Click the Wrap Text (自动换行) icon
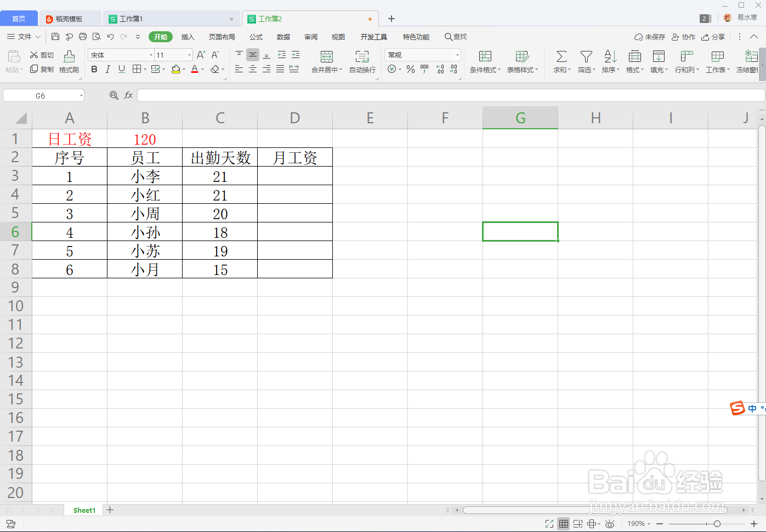Screen dimensions: 766x532 pyautogui.click(x=362, y=56)
